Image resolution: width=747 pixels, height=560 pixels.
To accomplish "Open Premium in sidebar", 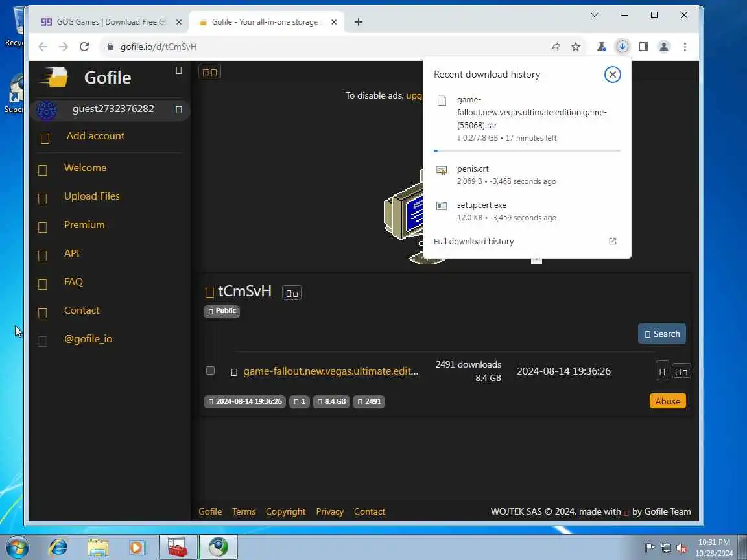I will pos(84,225).
